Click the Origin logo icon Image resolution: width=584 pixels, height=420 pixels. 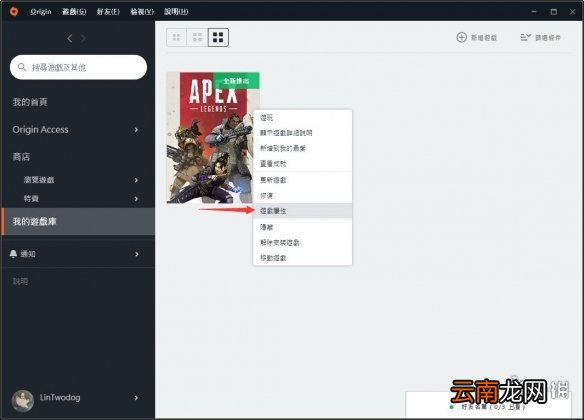pyautogui.click(x=14, y=12)
